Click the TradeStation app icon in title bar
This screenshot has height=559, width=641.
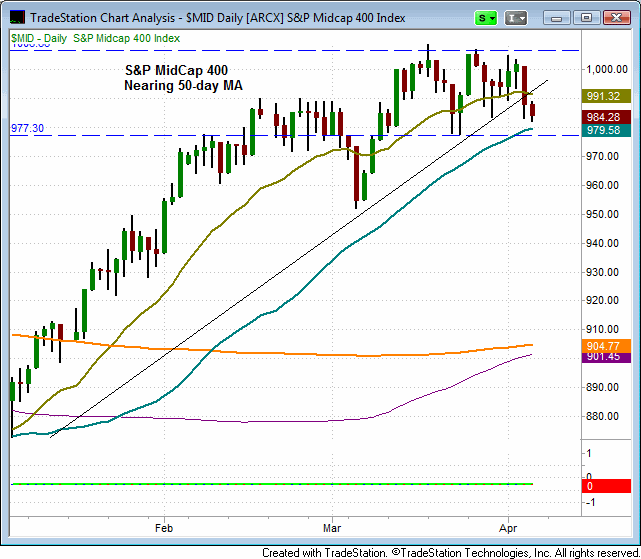click(x=15, y=18)
